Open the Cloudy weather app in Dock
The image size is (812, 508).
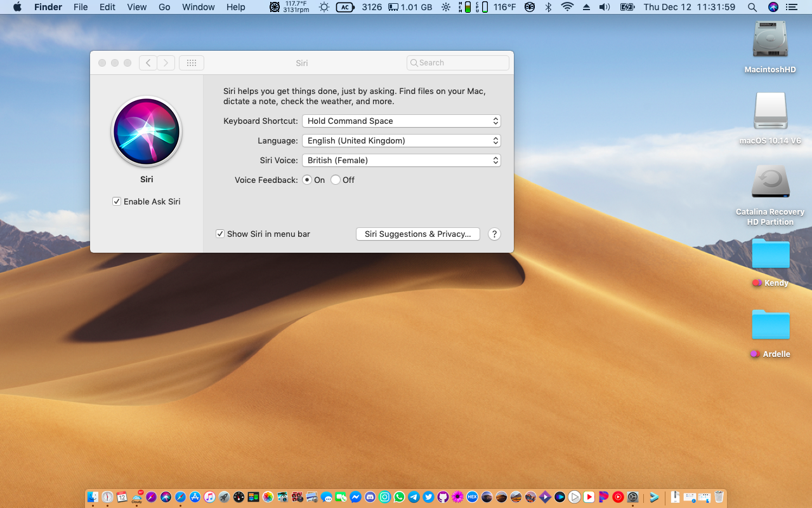(x=136, y=497)
